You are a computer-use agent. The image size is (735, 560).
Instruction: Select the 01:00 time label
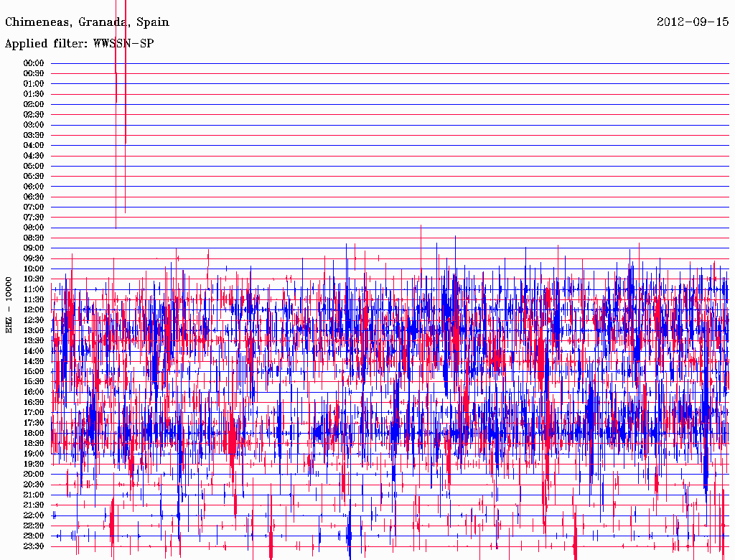click(x=34, y=84)
